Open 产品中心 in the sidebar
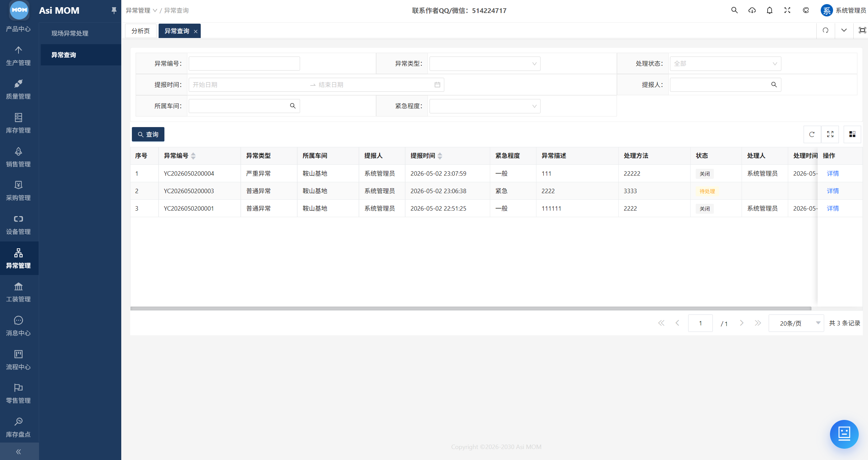Screen dimensions: 868x460 point(18,29)
